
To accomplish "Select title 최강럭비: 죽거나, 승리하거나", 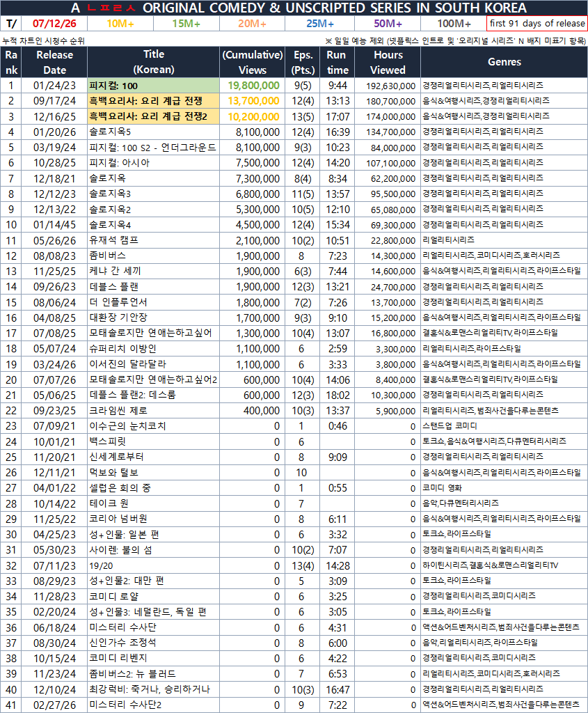I will point(153,689).
